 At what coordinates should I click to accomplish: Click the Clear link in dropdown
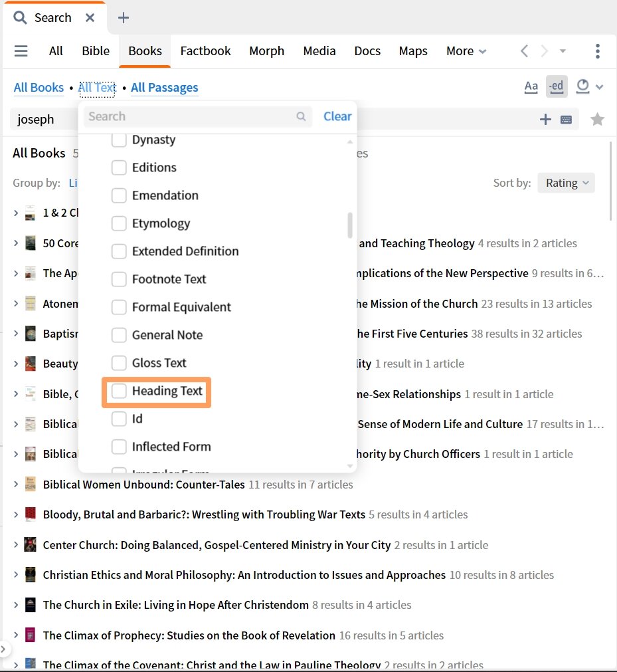click(x=337, y=116)
